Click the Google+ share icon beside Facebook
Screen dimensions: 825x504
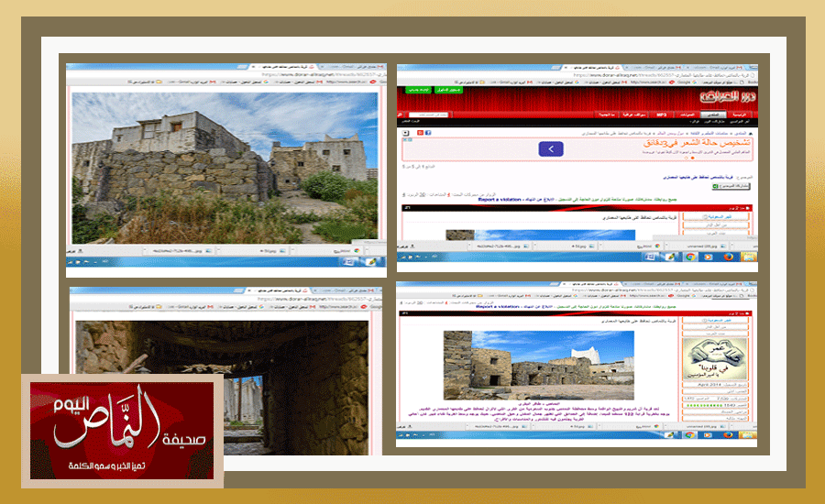[x=419, y=132]
